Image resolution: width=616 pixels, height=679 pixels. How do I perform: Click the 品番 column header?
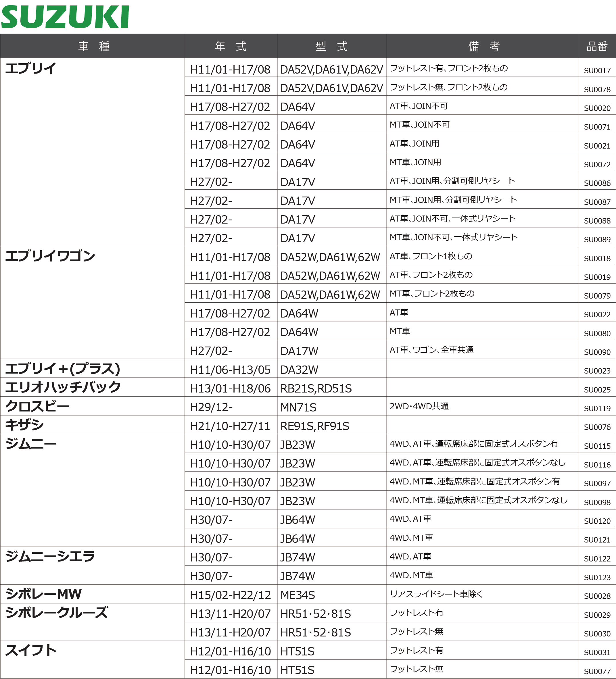click(597, 46)
